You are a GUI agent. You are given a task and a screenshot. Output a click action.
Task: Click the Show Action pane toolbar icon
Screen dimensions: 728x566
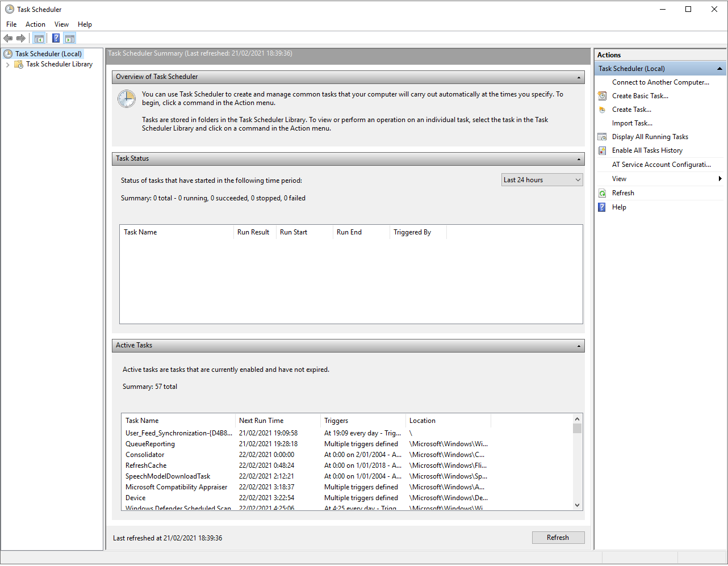tap(69, 38)
